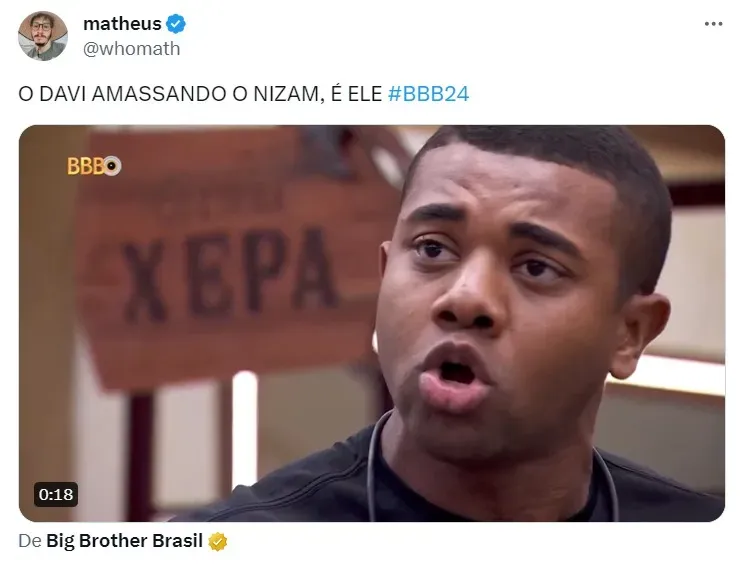Screen dimensions: 746x567
Task: Open the Big Brother Brasil source link
Action: 124,541
